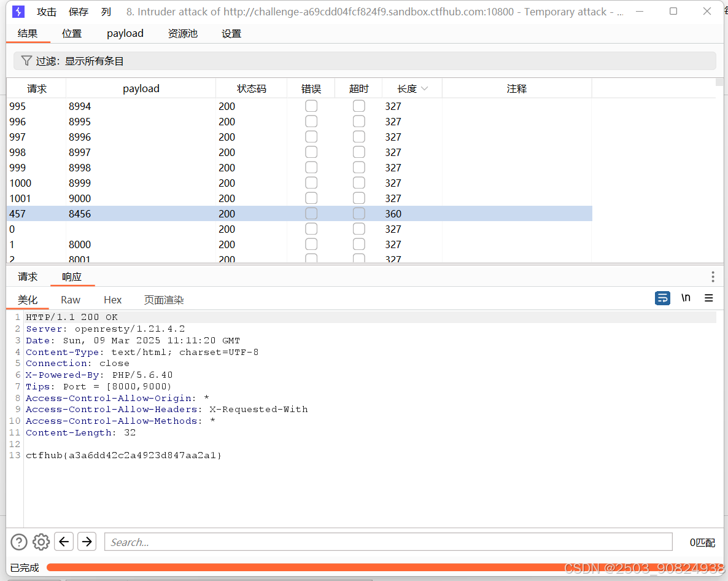Click the previous search match arrow
This screenshot has height=581, width=728.
pos(63,542)
